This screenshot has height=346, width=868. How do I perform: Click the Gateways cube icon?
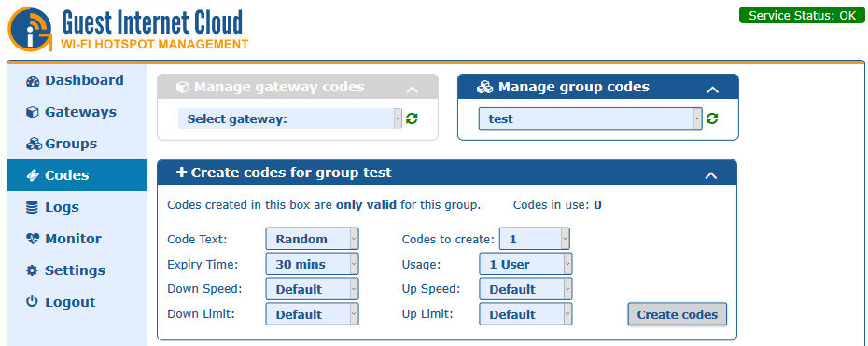tap(33, 113)
